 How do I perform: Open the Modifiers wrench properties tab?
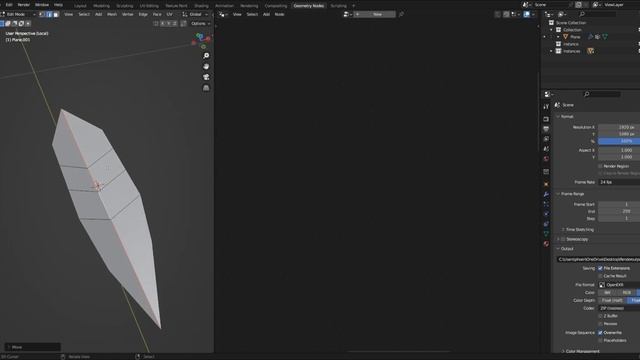tap(546, 194)
